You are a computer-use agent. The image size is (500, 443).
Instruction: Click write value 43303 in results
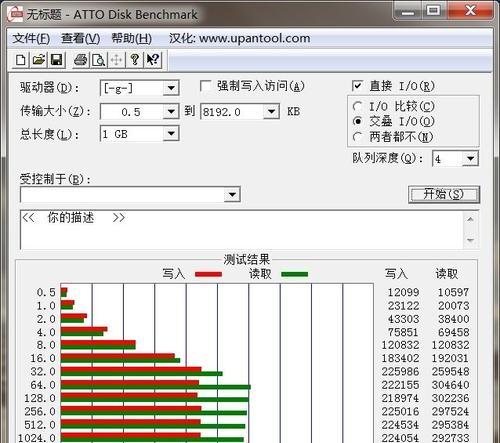pyautogui.click(x=403, y=319)
